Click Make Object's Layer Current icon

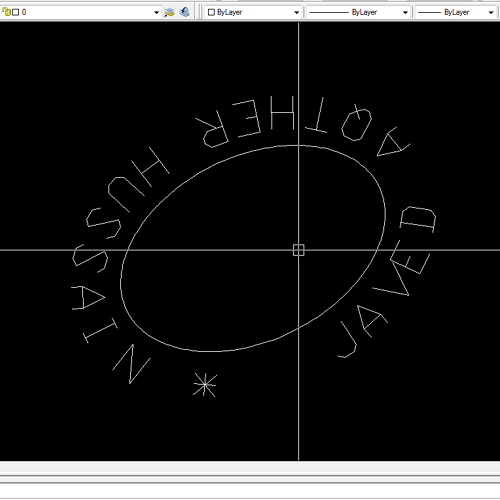pos(169,12)
